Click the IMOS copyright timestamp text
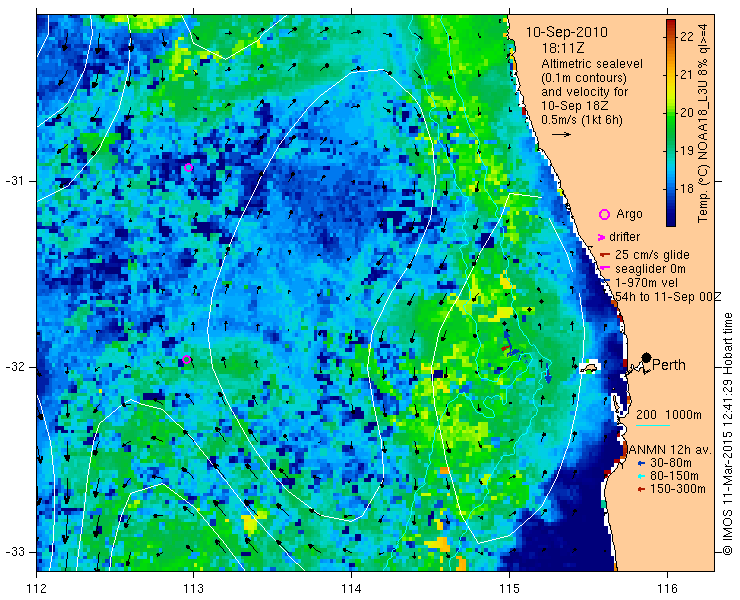 (728, 434)
